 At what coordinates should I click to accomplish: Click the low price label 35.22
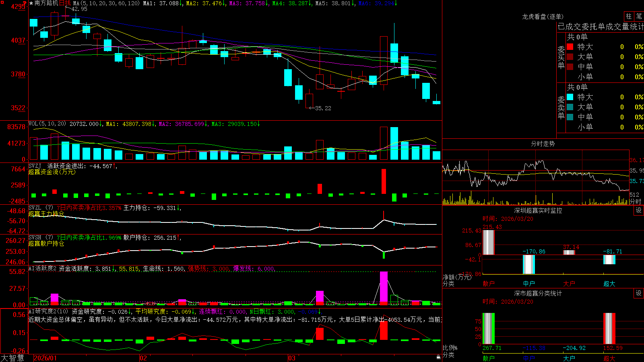pos(323,108)
